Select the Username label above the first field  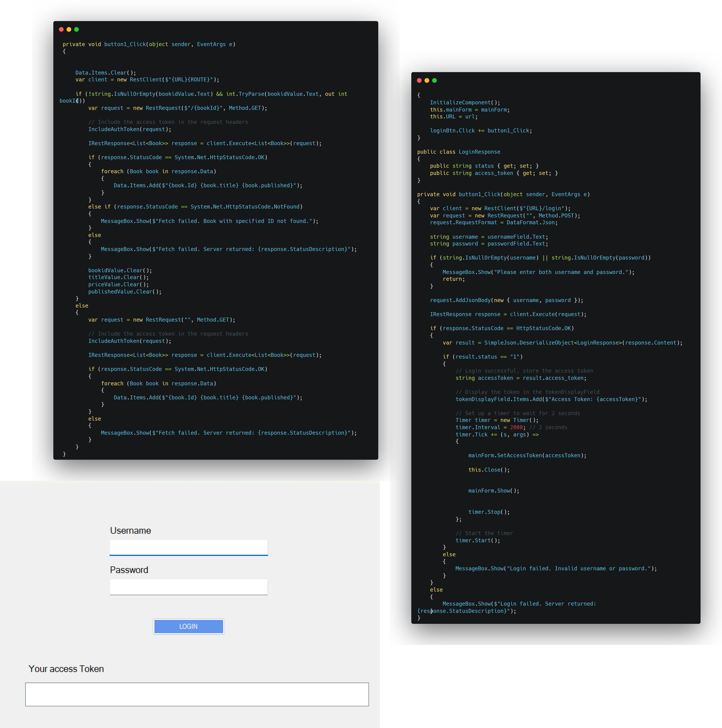[130, 530]
